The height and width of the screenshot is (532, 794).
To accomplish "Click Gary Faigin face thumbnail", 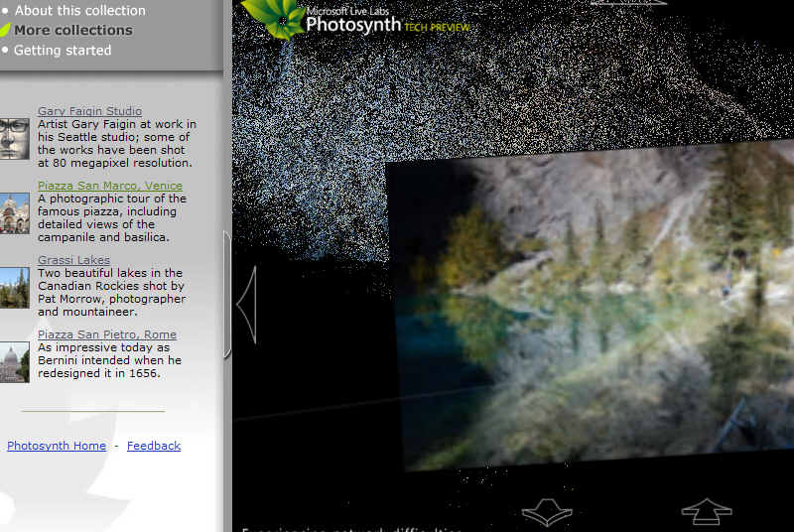I will click(x=14, y=139).
